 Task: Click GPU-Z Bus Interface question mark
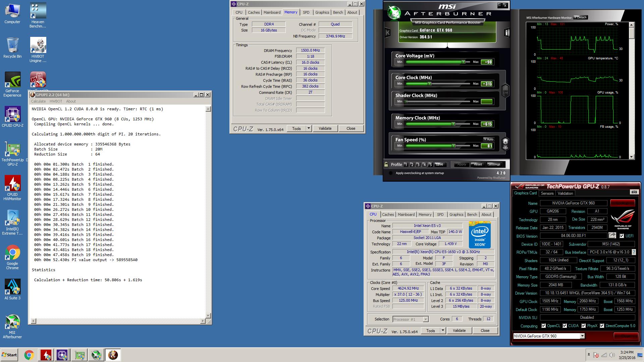(634, 252)
